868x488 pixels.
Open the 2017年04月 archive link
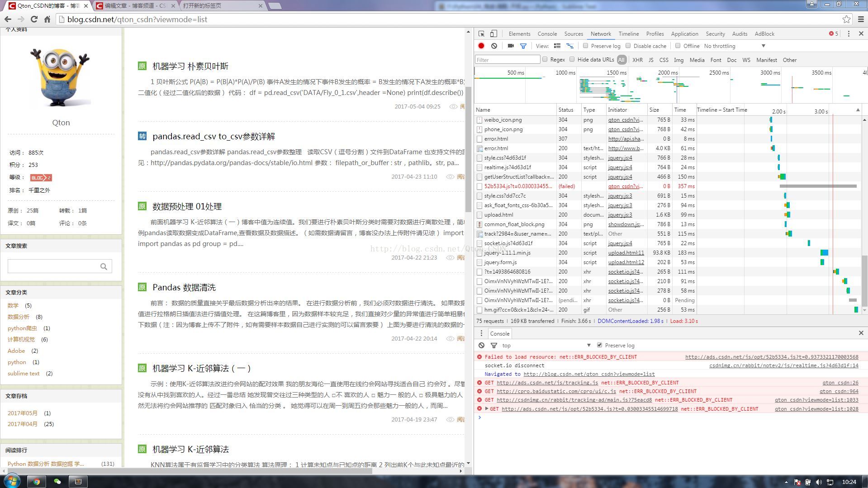[23, 424]
